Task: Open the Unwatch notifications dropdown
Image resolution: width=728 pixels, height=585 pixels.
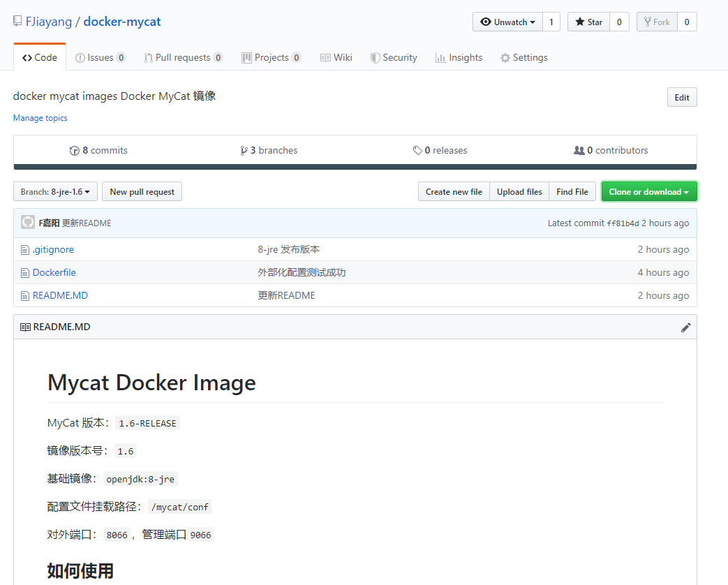Action: pos(507,22)
